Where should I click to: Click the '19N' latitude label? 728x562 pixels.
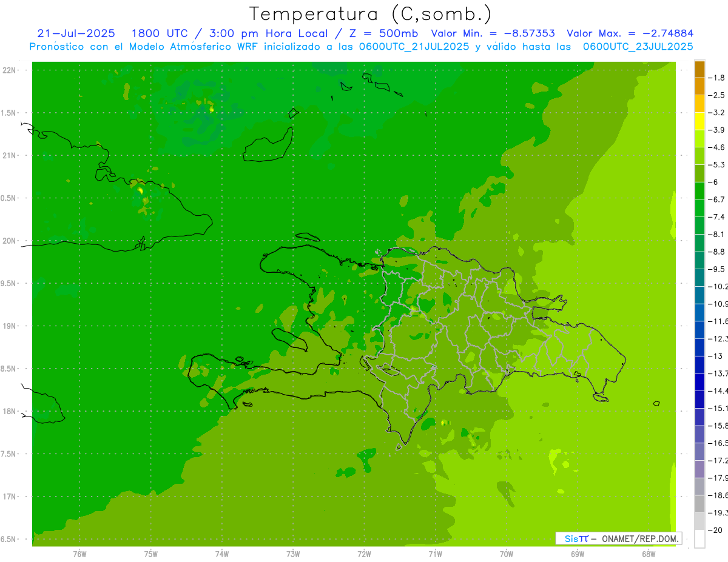(x=9, y=326)
